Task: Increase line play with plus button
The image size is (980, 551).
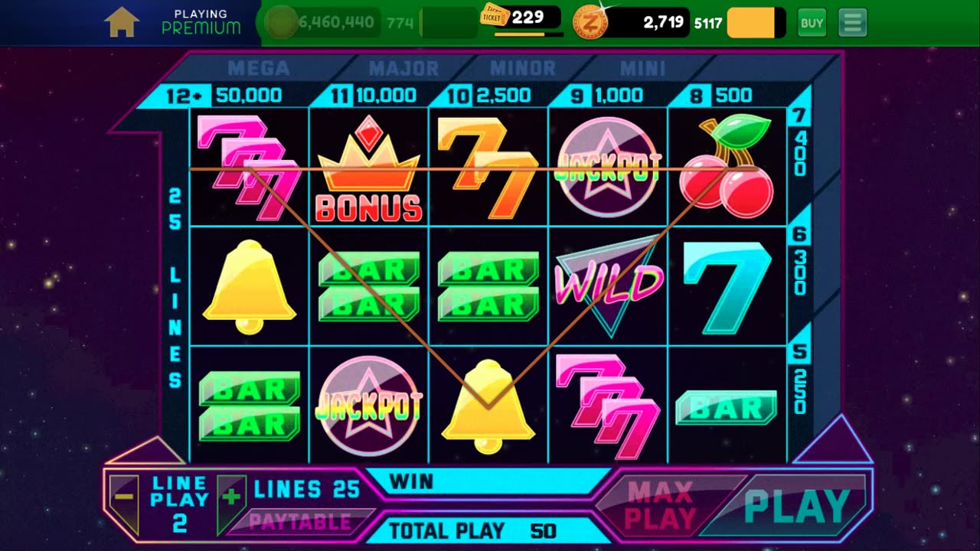Action: [231, 497]
